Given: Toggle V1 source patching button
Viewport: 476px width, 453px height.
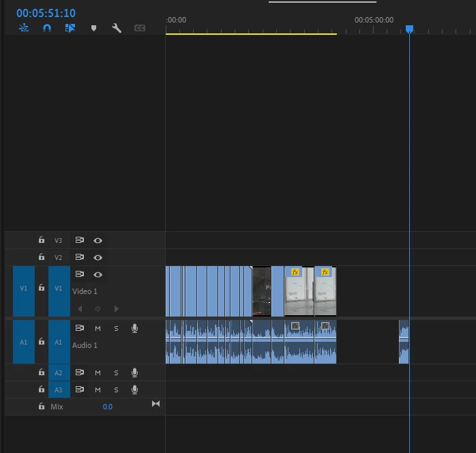Looking at the screenshot, I should pos(24,291).
